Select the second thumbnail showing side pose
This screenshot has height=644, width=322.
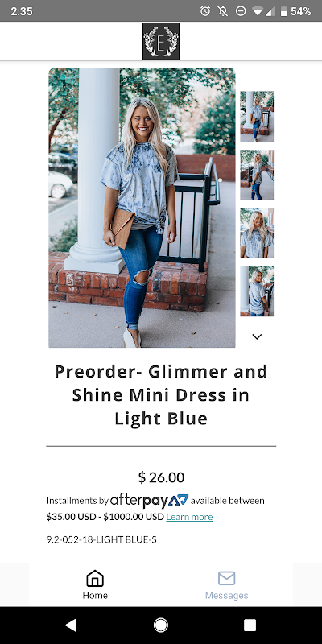click(x=257, y=175)
